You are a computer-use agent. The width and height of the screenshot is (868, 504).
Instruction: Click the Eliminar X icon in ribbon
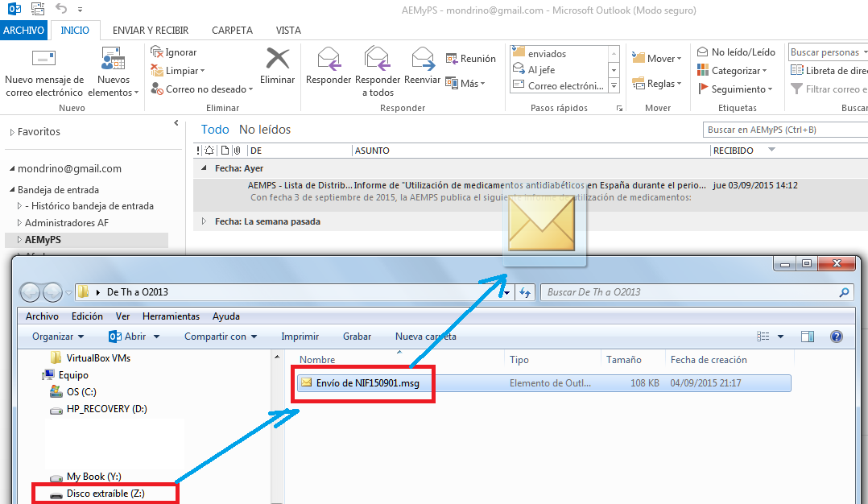coord(277,60)
